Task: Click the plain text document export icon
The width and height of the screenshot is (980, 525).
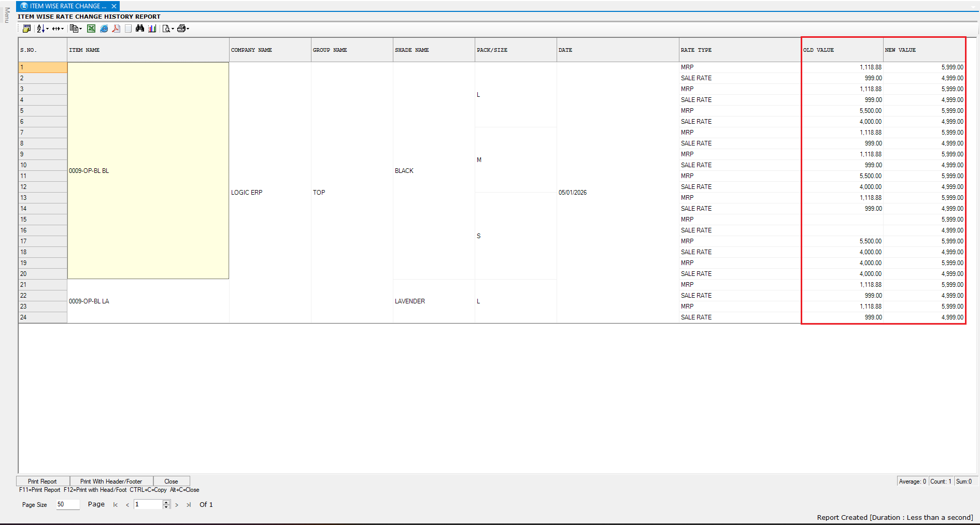Action: (x=128, y=28)
